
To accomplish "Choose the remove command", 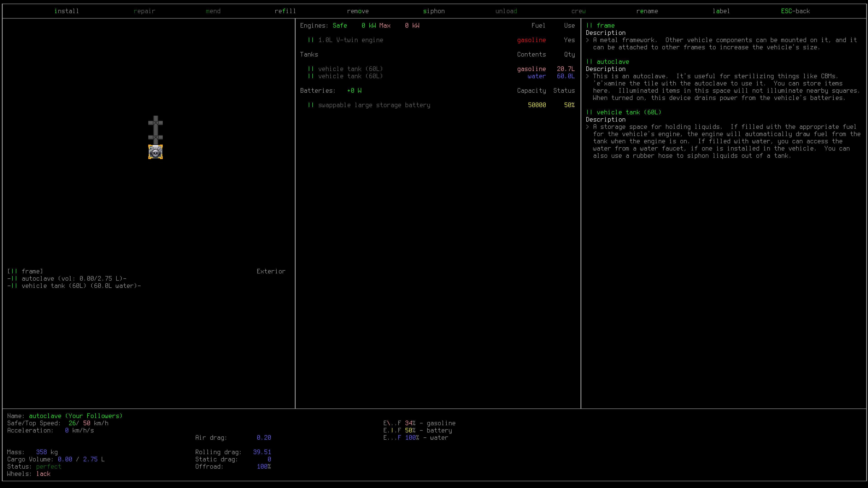I will tap(358, 11).
